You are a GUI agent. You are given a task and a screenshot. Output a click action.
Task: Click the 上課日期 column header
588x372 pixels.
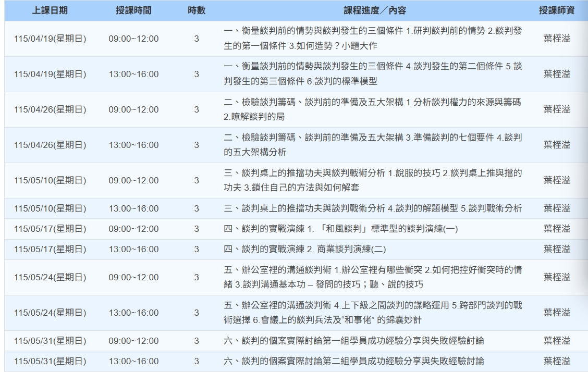pos(50,10)
